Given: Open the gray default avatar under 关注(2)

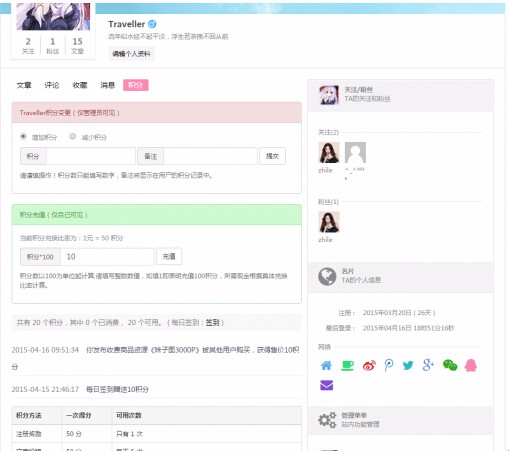Looking at the screenshot, I should coord(355,152).
